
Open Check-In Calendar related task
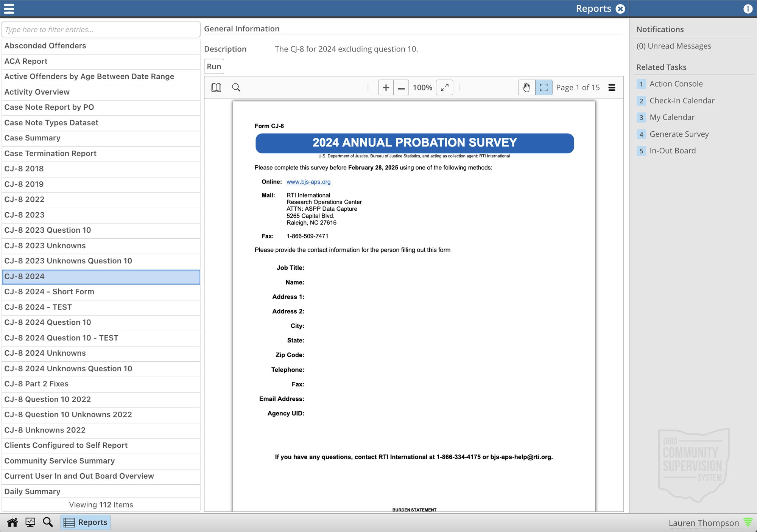pos(682,101)
